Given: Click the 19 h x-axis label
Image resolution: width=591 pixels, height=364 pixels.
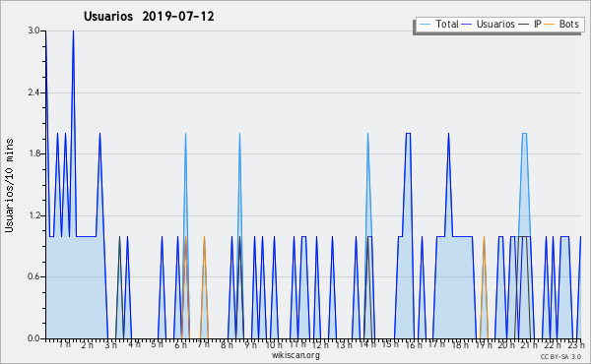Looking at the screenshot, I should point(484,345).
